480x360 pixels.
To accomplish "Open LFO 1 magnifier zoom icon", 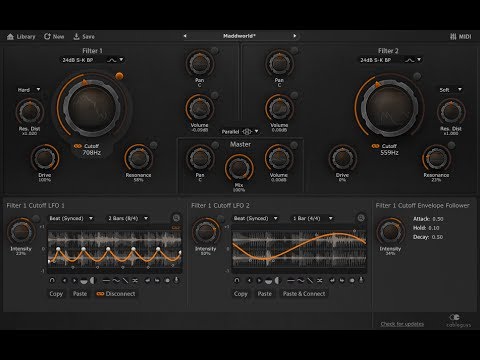I will point(176,218).
